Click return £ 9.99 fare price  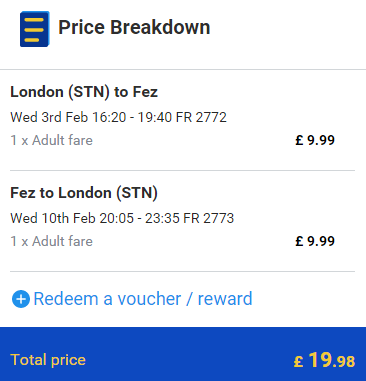point(315,241)
